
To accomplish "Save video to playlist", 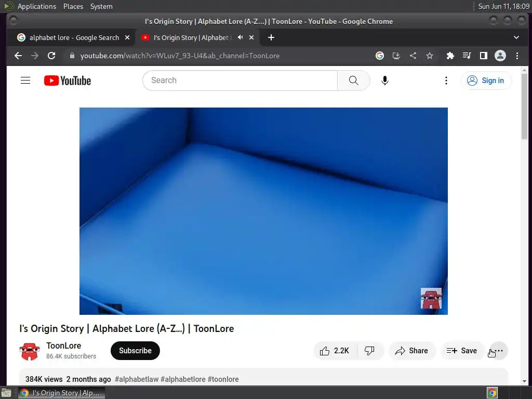I will 462,351.
